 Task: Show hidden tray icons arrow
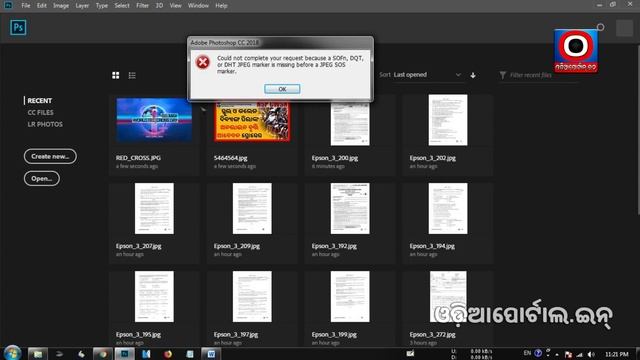[557, 354]
